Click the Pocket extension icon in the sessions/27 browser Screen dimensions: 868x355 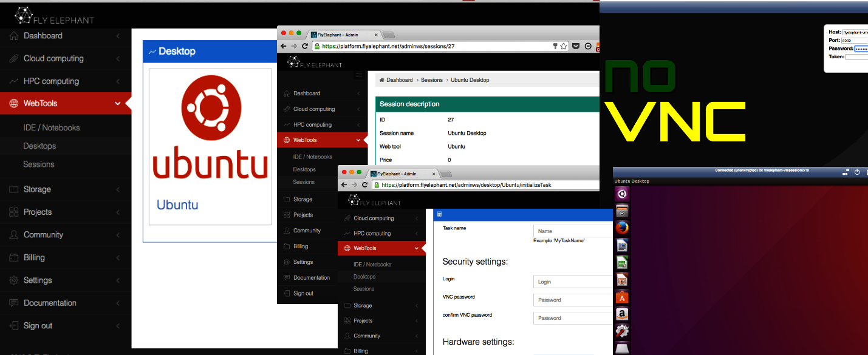[576, 46]
